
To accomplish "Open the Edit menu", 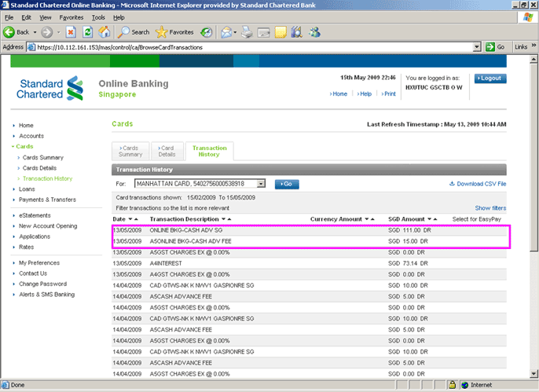I will [26, 17].
